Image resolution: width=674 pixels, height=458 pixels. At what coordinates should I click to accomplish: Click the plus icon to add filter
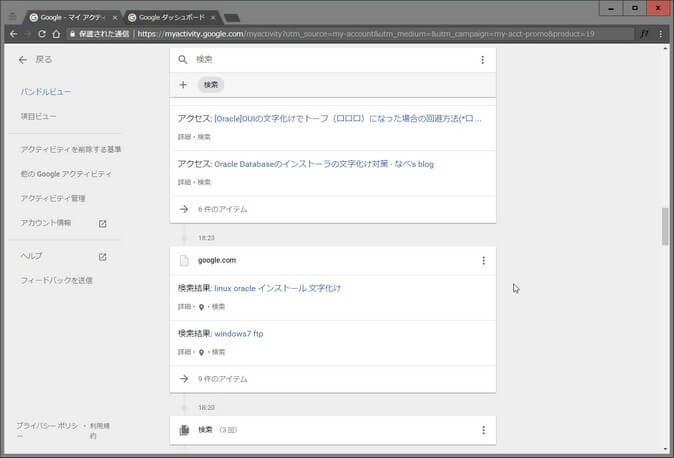click(x=183, y=85)
